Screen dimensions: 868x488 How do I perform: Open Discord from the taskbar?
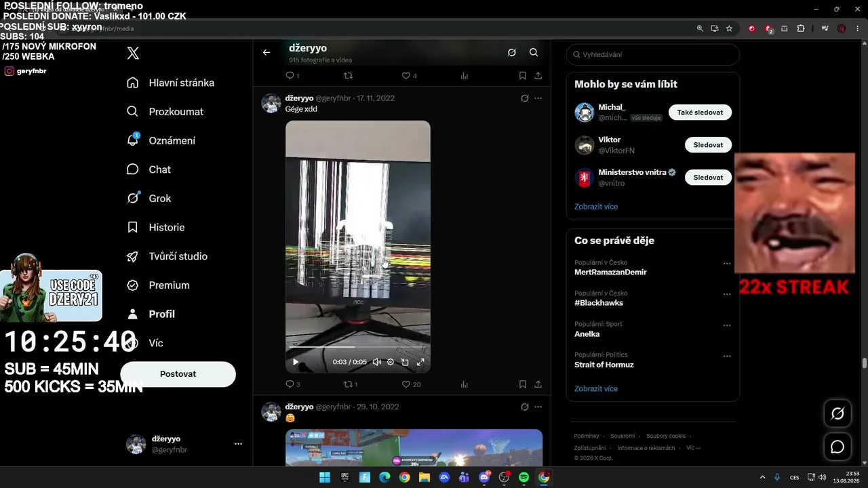(x=484, y=477)
